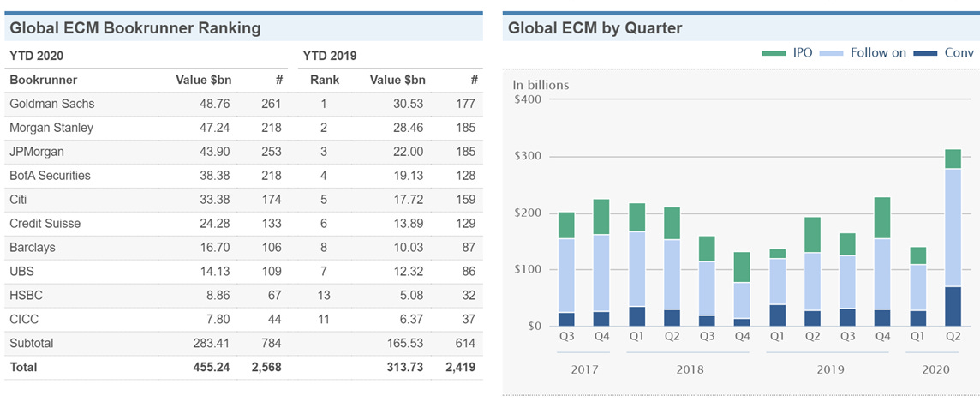
Task: Click CICC's 2019 rank 11
Action: [324, 319]
